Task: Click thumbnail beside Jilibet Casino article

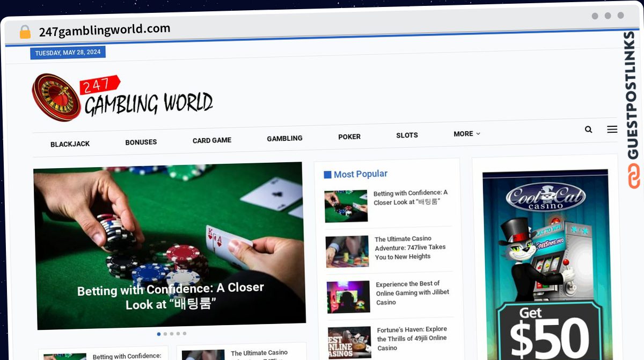Action: point(349,297)
